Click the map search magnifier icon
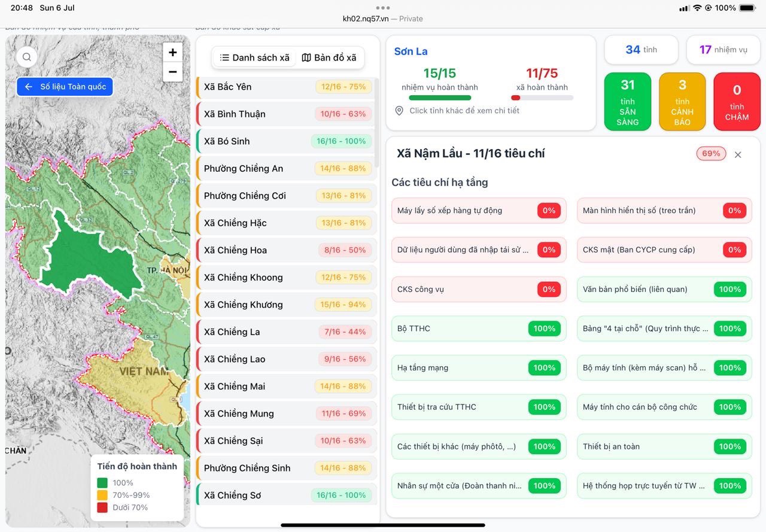The image size is (766, 532). click(x=27, y=57)
